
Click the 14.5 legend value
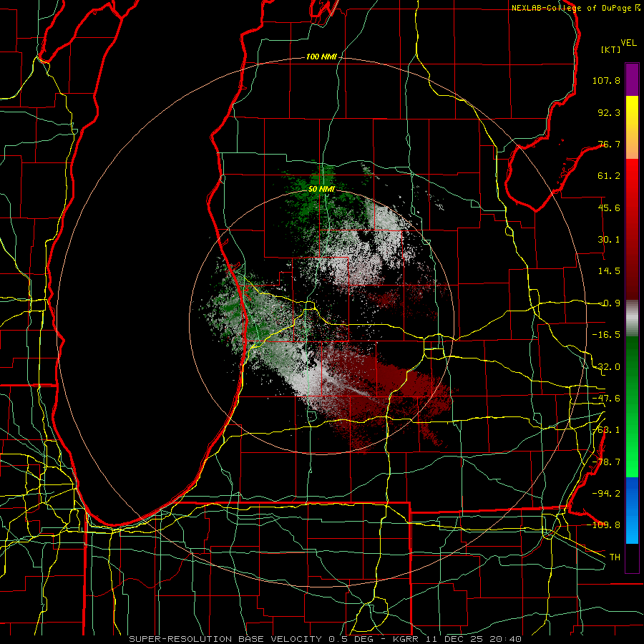tap(609, 271)
